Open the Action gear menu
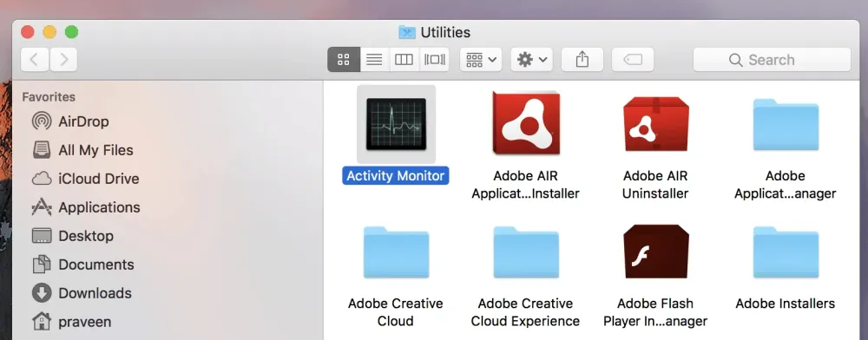This screenshot has width=868, height=340. (531, 60)
